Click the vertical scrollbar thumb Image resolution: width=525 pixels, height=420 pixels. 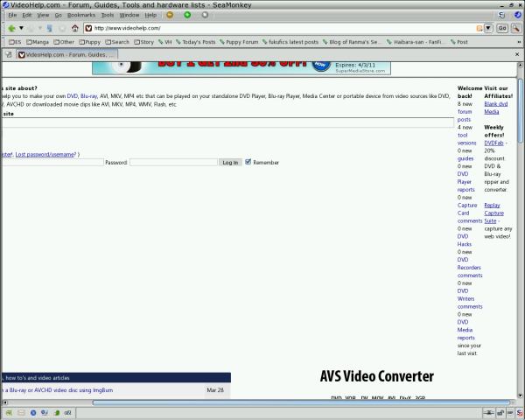tap(520, 110)
